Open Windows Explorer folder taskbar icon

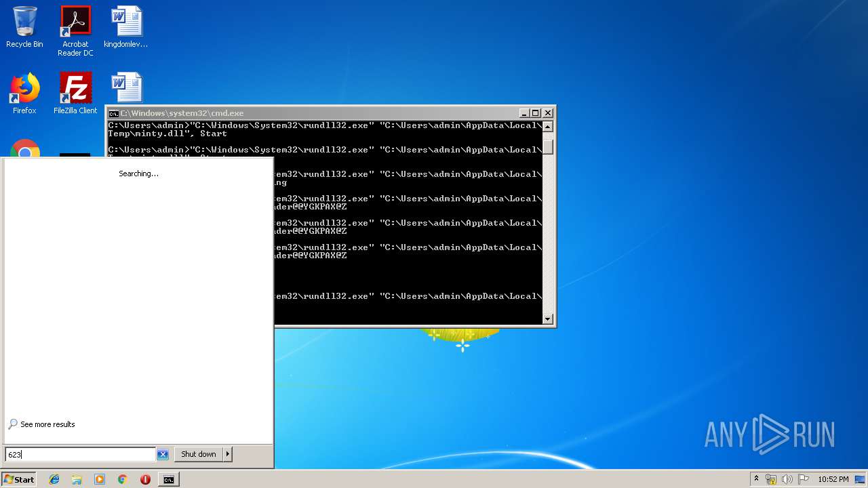[77, 479]
